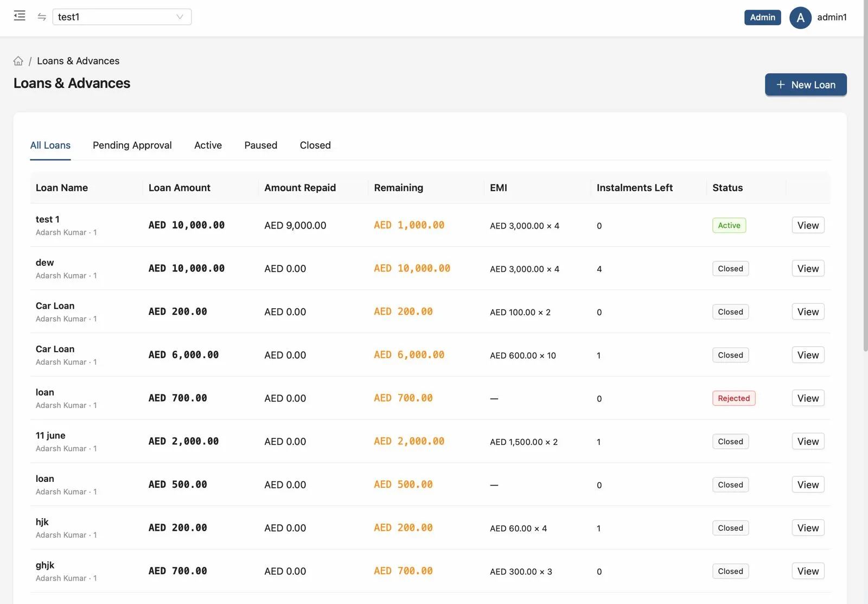Click the home breadcrumb icon

[x=18, y=61]
